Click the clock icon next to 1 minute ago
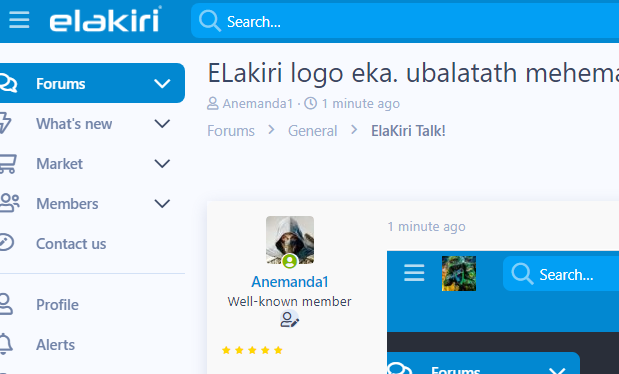Screen dimensions: 619x374 (311, 103)
